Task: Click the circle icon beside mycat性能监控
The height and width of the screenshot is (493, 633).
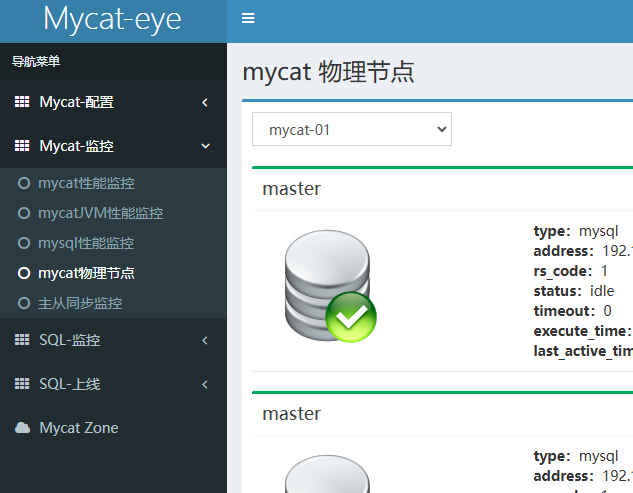Action: point(24,183)
